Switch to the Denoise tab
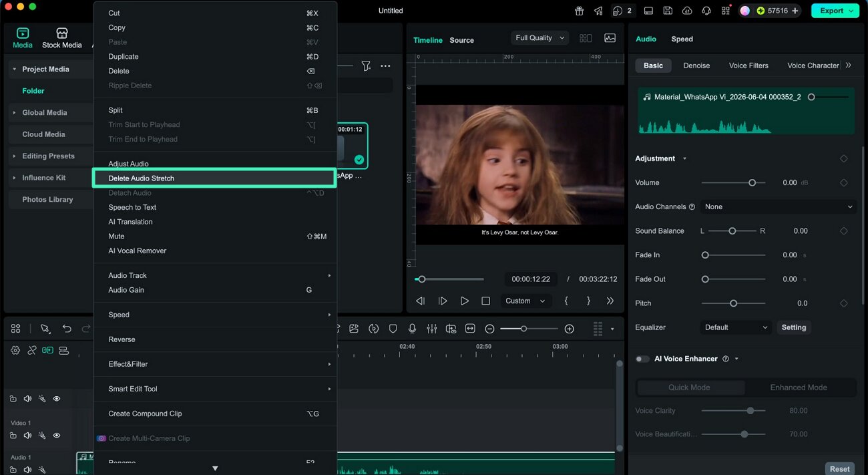 696,65
